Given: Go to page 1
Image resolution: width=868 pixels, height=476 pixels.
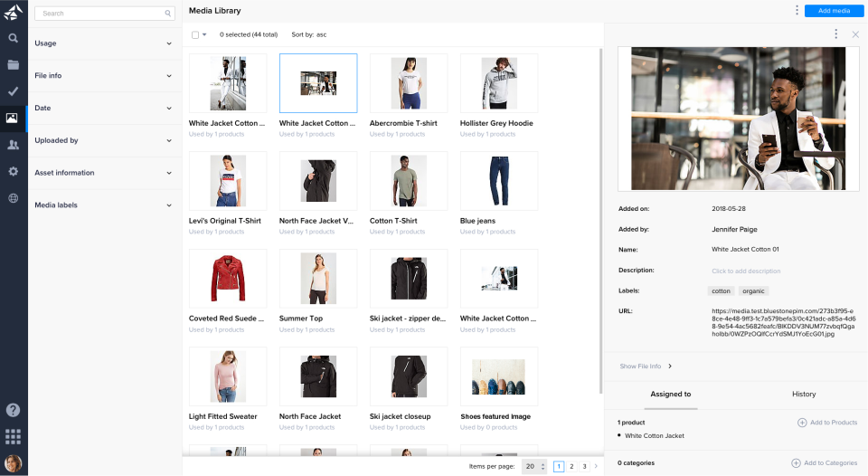Looking at the screenshot, I should [559, 467].
